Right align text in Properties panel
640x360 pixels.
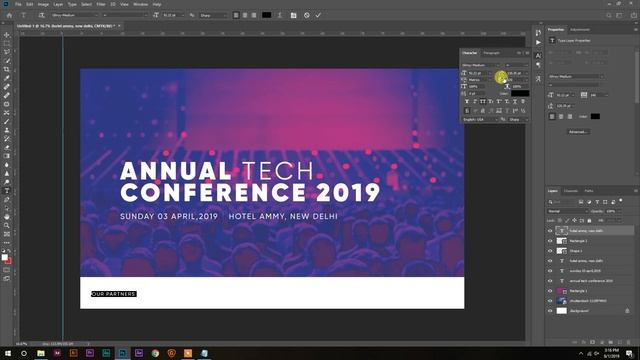[570, 117]
